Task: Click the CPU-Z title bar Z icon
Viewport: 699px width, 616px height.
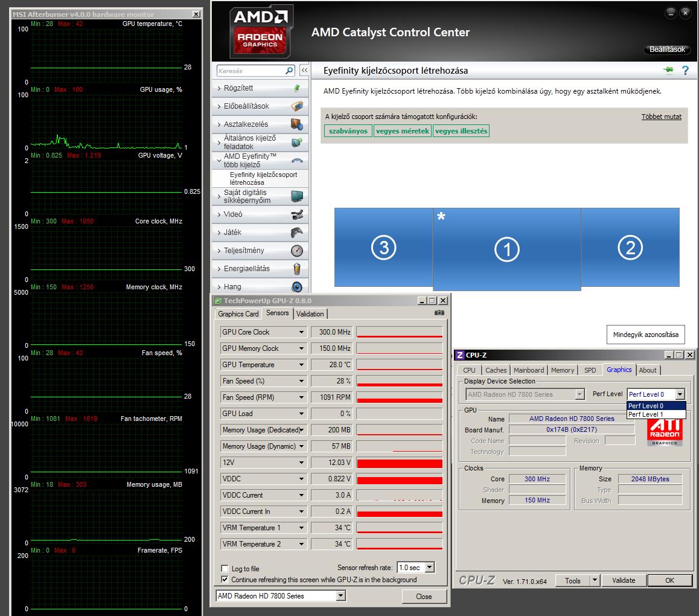Action: (x=459, y=355)
